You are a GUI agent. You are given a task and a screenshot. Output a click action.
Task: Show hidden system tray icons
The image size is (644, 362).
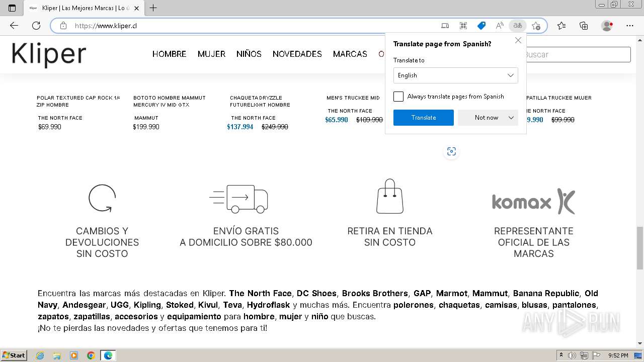(x=561, y=355)
